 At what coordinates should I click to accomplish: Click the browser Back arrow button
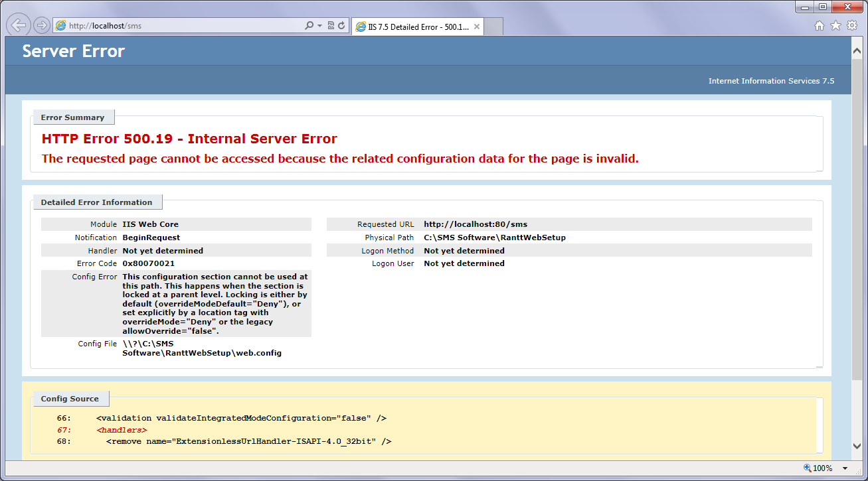point(19,25)
